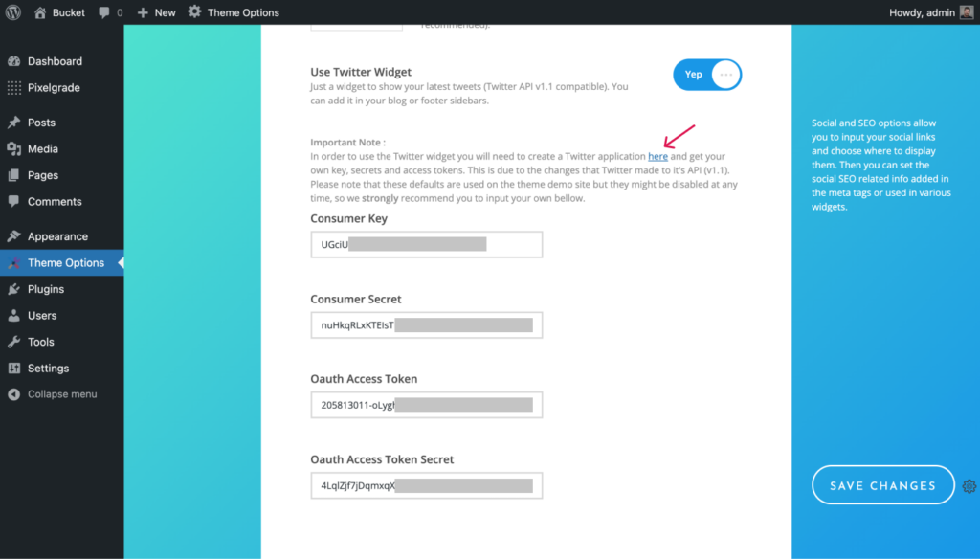
Task: Click the Bucket home icon
Action: pyautogui.click(x=40, y=11)
